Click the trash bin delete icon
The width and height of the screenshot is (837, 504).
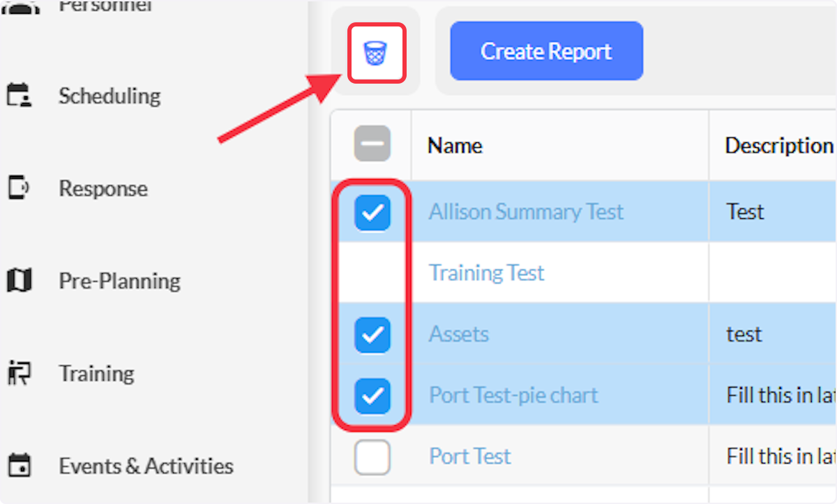(x=375, y=53)
